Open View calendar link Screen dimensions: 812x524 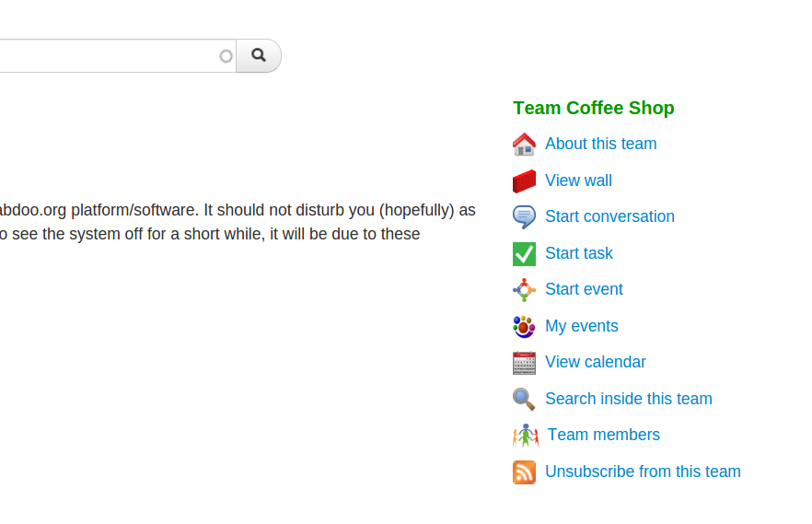596,361
